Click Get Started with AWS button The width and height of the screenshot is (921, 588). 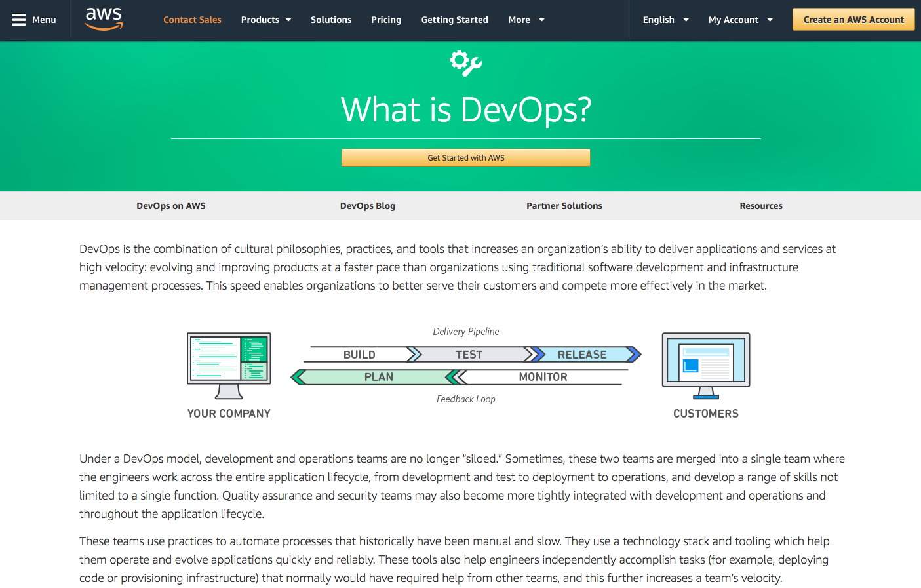466,158
